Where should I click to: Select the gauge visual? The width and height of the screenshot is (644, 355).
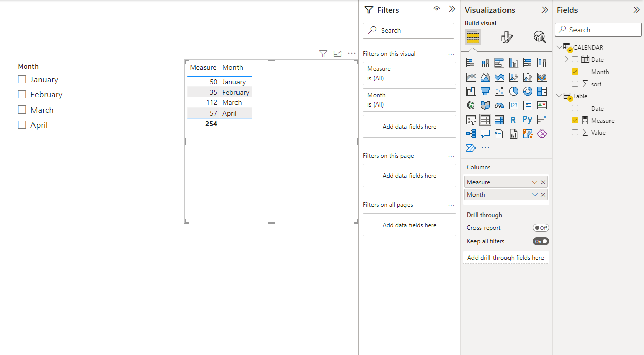pos(499,105)
